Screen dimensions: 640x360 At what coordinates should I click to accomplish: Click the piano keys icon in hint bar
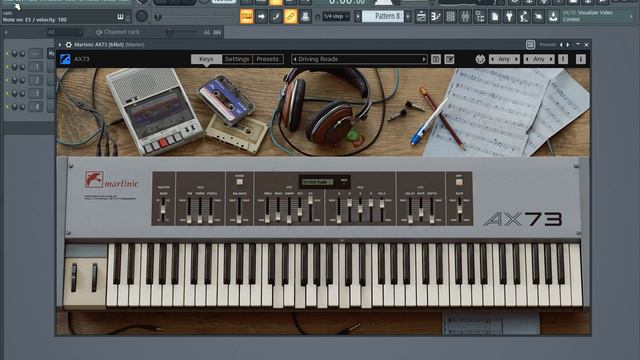pos(120,17)
